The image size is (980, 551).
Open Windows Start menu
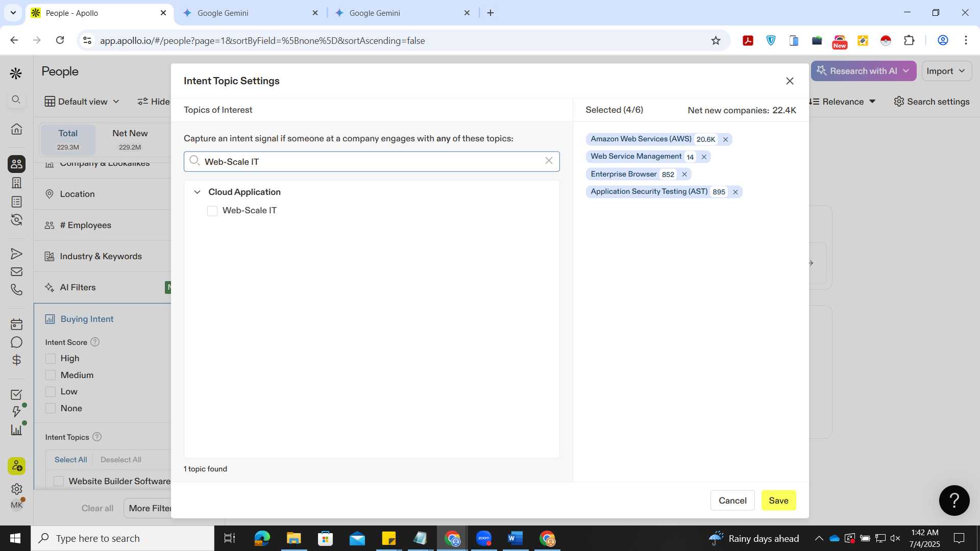tap(15, 538)
